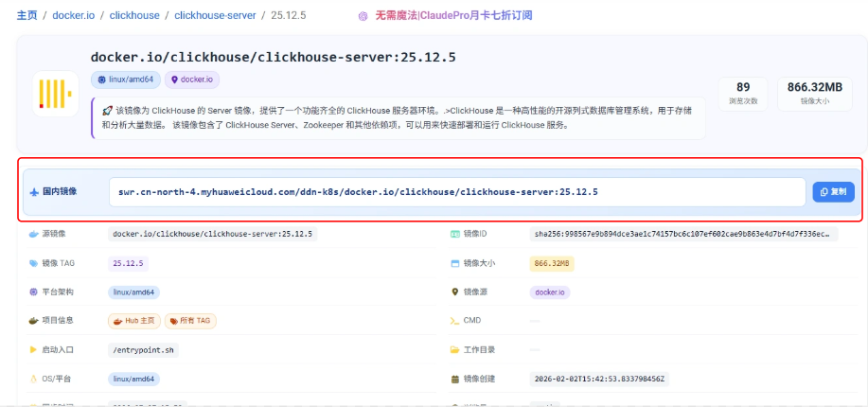Viewport: 868px width, 407px height.
Task: Click the icon beside 项目信息
Action: click(33, 321)
